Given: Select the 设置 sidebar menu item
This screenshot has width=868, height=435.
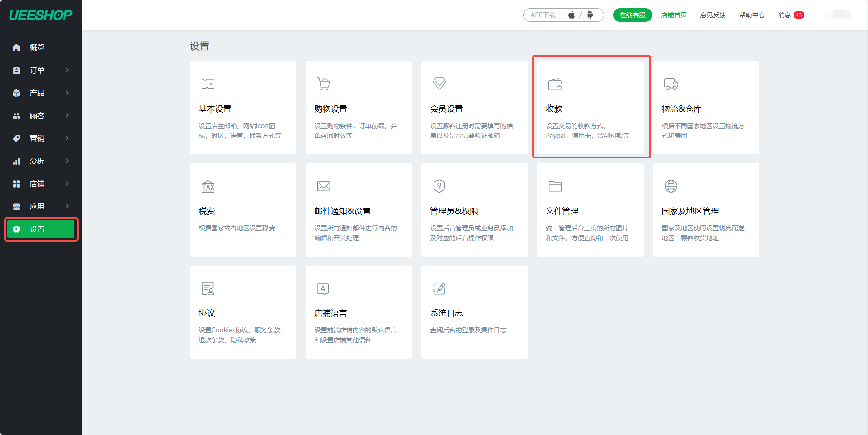Looking at the screenshot, I should click(x=41, y=229).
